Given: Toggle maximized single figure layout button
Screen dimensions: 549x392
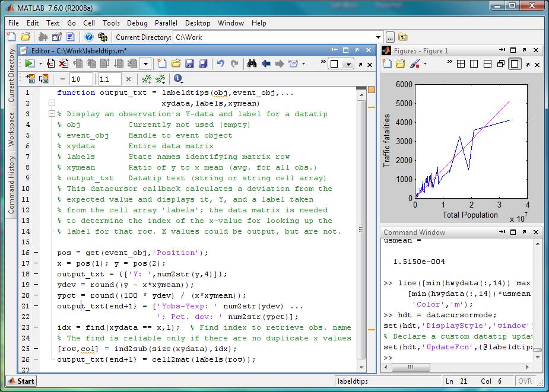Looking at the screenshot, I should tap(515, 63).
